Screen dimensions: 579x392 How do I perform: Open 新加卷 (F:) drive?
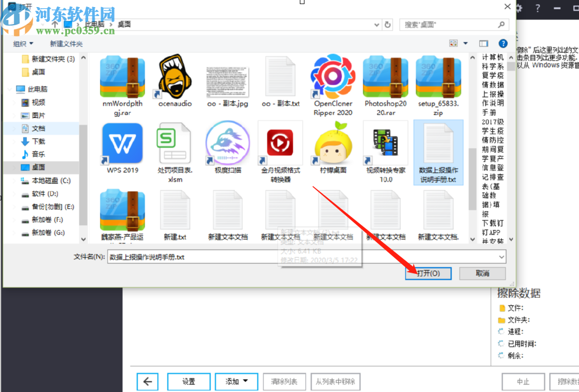pyautogui.click(x=42, y=220)
